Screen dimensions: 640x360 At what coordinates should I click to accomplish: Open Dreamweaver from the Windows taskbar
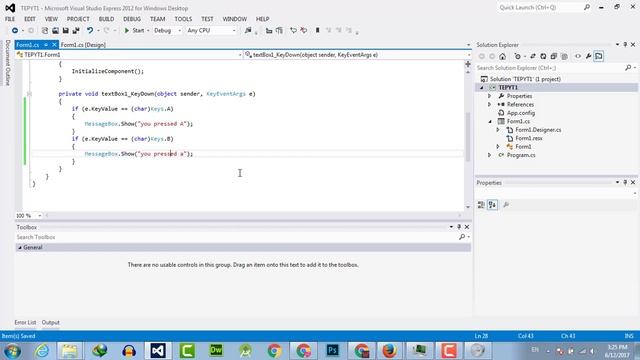pyautogui.click(x=216, y=350)
